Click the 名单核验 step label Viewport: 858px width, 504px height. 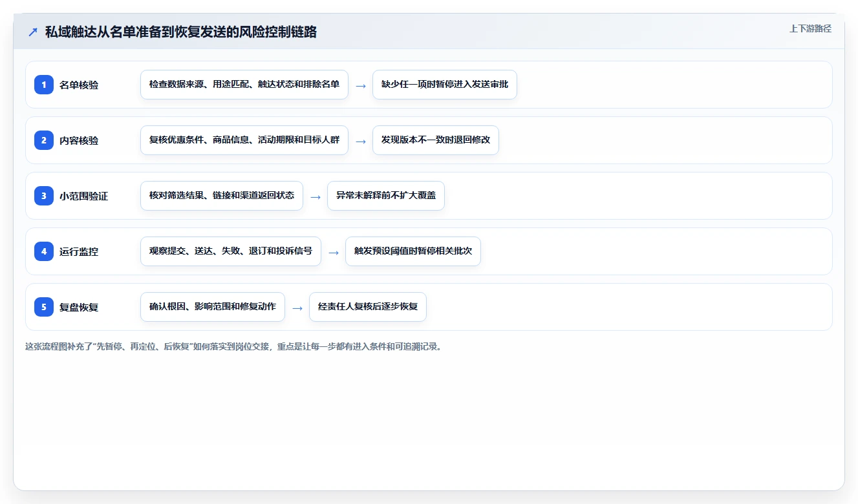[x=79, y=85]
